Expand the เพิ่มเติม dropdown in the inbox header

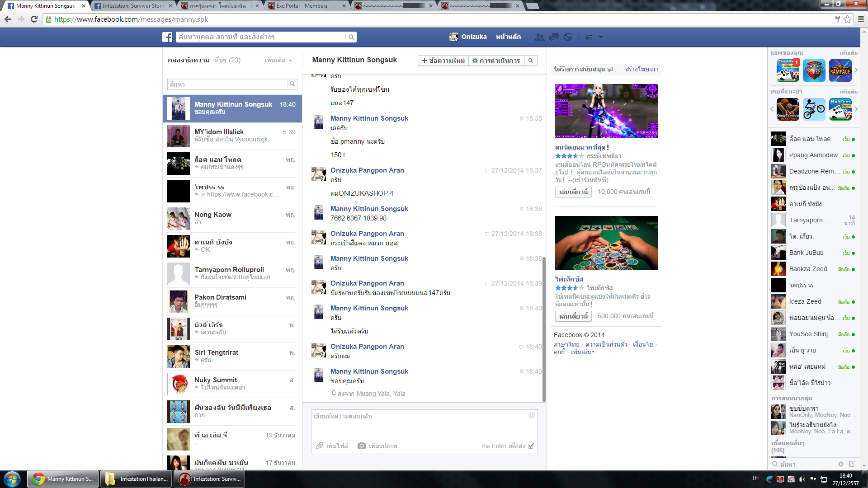(278, 60)
